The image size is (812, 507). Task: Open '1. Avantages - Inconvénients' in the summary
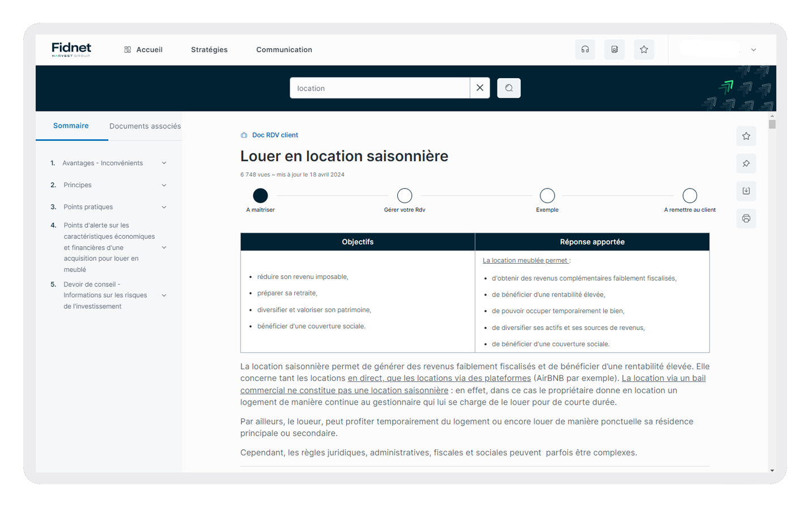pyautogui.click(x=102, y=163)
